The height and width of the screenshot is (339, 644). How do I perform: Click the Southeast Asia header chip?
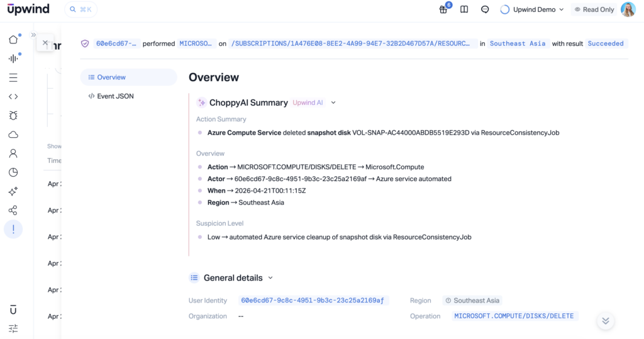[518, 43]
